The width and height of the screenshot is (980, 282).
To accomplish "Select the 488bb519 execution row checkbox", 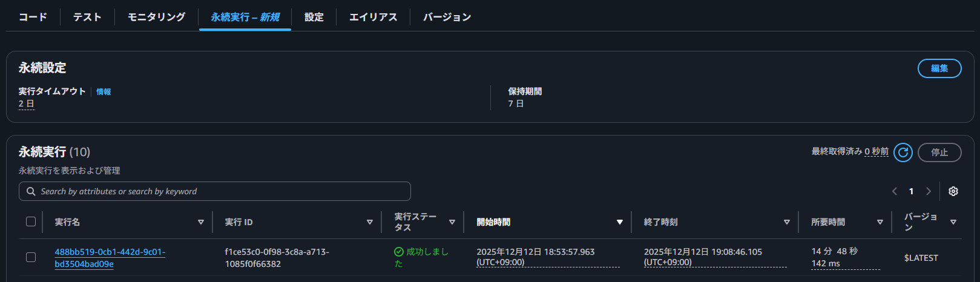I will click(x=31, y=257).
